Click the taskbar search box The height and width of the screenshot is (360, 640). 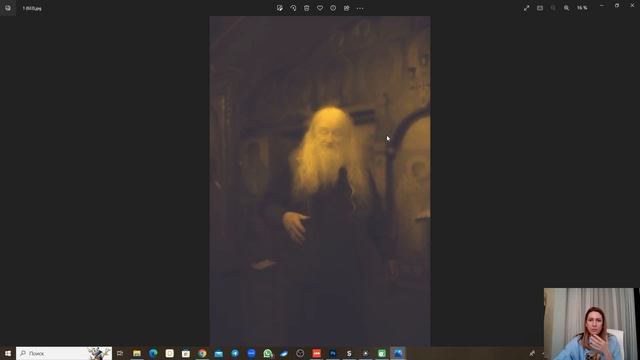(x=64, y=353)
